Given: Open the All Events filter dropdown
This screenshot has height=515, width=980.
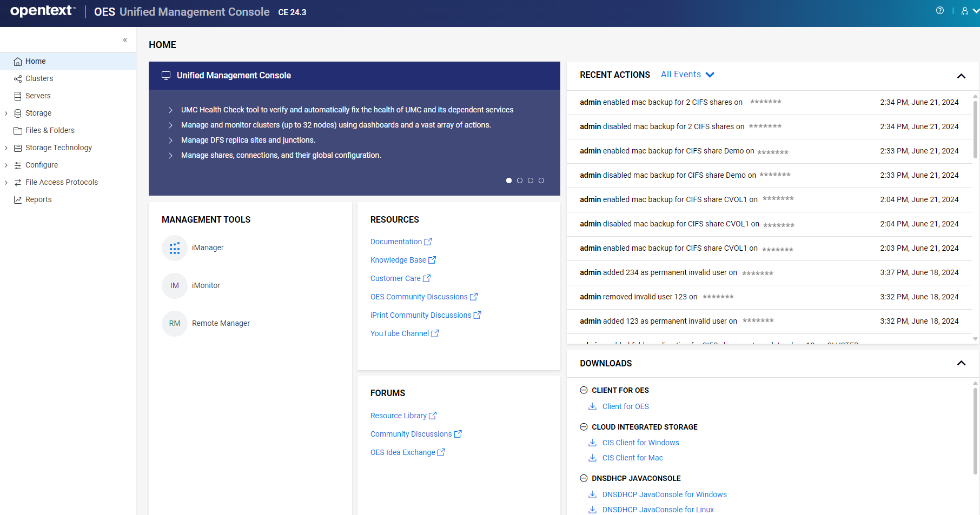Looking at the screenshot, I should click(x=687, y=75).
